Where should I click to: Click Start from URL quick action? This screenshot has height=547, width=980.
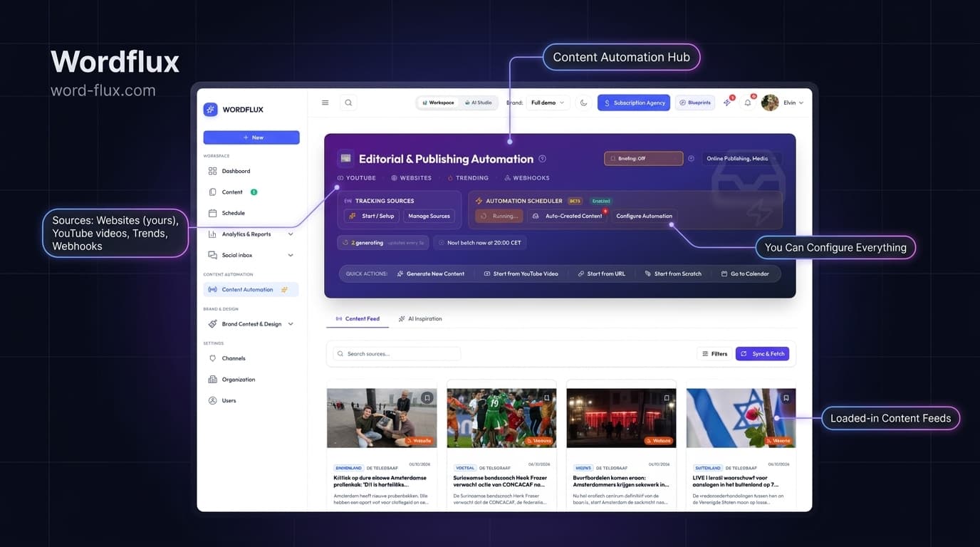(602, 273)
